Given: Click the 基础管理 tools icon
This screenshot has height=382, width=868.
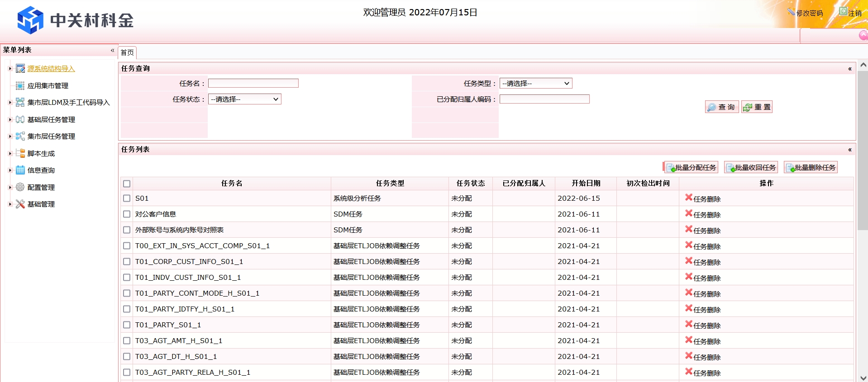Looking at the screenshot, I should pyautogui.click(x=20, y=204).
